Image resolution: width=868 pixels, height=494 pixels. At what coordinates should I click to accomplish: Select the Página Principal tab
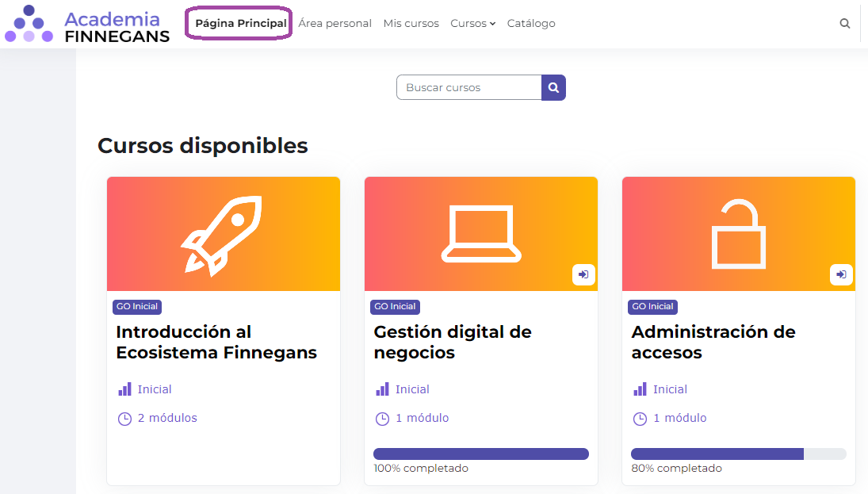(240, 24)
